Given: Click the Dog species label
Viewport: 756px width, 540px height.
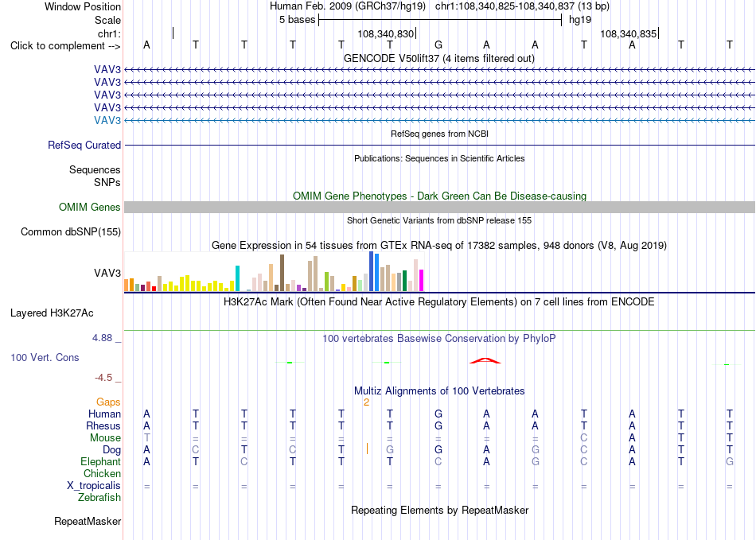Looking at the screenshot, I should click(x=111, y=450).
